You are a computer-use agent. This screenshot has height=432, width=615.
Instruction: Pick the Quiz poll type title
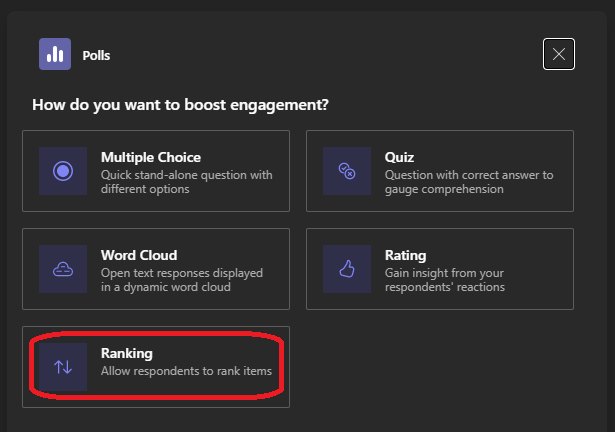click(399, 157)
